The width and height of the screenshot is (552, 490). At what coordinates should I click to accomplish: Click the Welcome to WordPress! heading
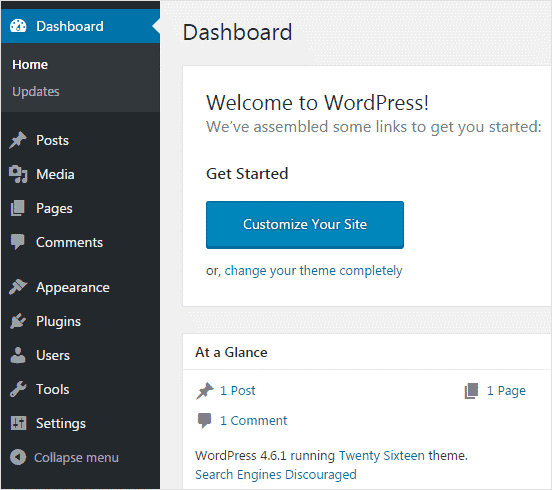tap(317, 103)
